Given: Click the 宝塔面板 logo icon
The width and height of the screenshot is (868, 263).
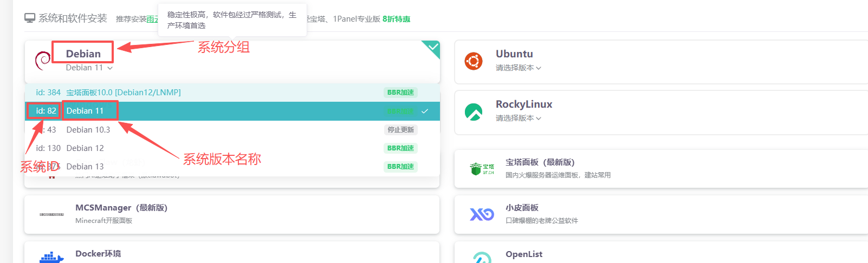Looking at the screenshot, I should tap(482, 169).
